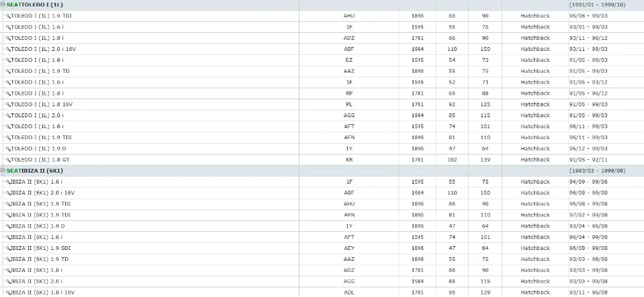Click magnifier icon beside IBIZA 1.9 SDI
Viewport: 644px width, 297px height.
click(8, 248)
